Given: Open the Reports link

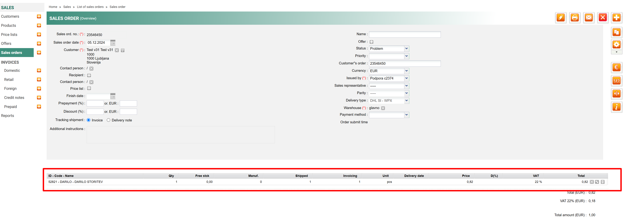Looking at the screenshot, I should pyautogui.click(x=8, y=116).
